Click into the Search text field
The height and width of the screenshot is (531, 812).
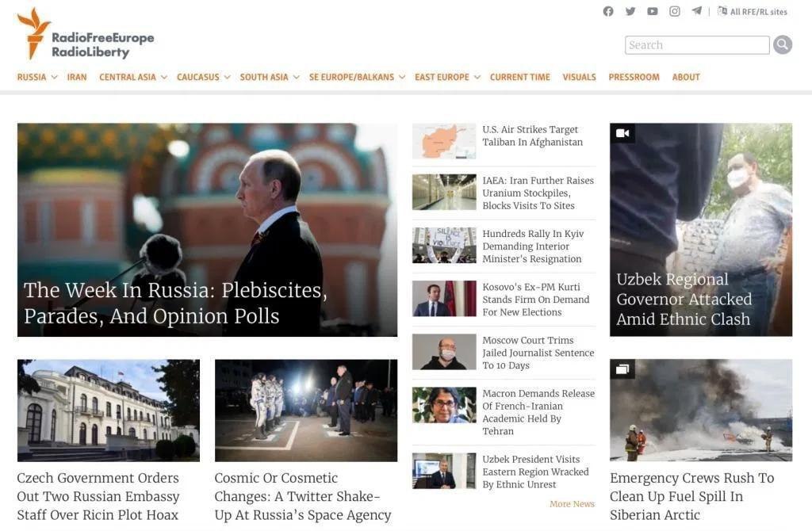(x=697, y=45)
